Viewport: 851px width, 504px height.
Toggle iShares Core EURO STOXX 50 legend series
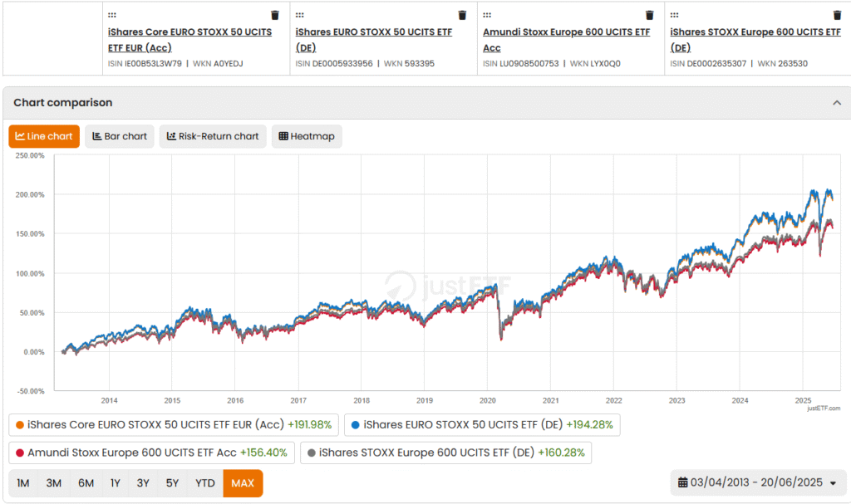click(x=174, y=425)
